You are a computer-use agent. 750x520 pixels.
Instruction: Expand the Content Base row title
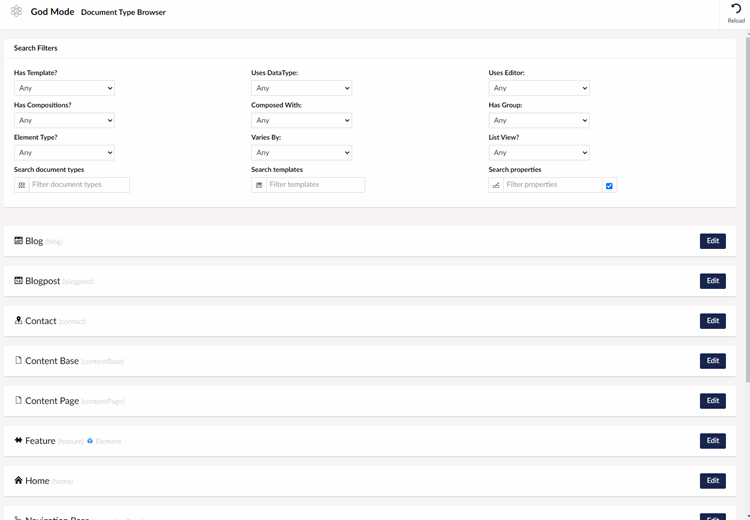tap(52, 361)
